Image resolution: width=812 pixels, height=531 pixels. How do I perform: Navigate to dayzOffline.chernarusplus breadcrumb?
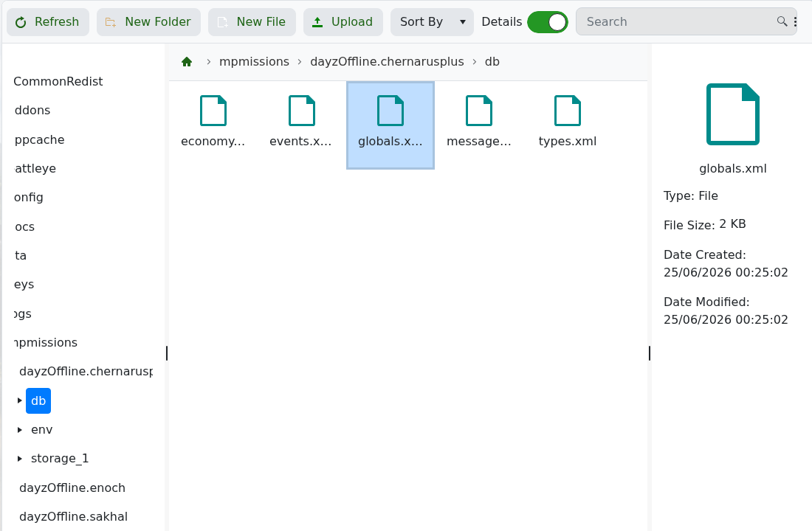pos(387,62)
